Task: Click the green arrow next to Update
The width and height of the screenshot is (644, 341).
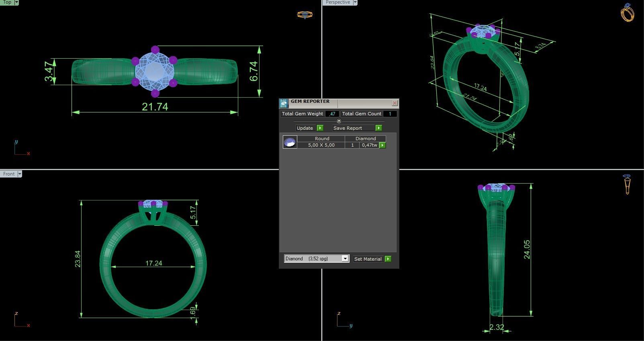Action: pos(320,128)
